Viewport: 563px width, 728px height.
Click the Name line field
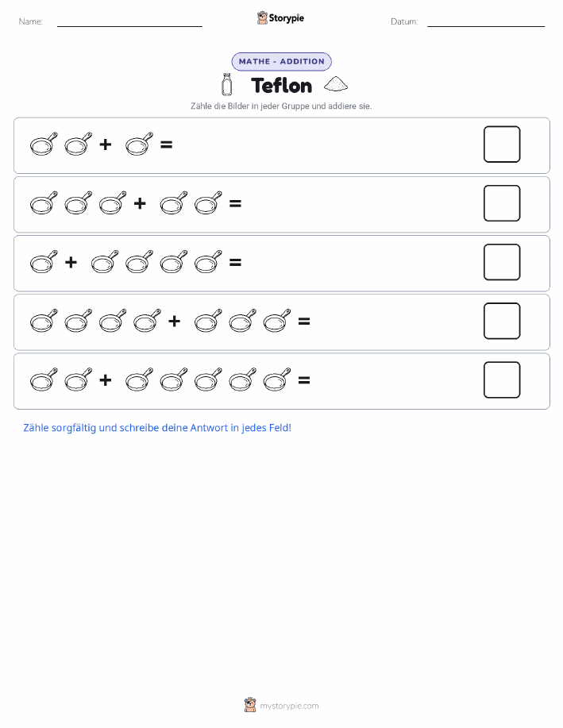coord(129,21)
